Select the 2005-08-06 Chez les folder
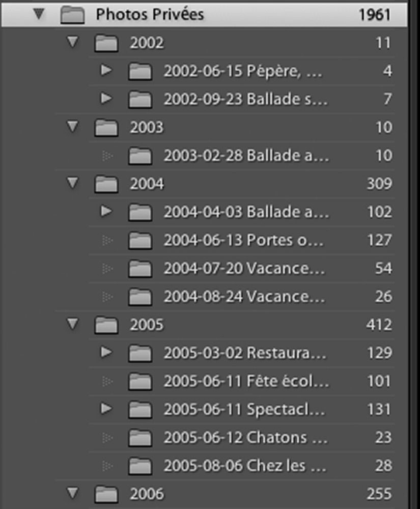420x509 pixels. (x=241, y=466)
